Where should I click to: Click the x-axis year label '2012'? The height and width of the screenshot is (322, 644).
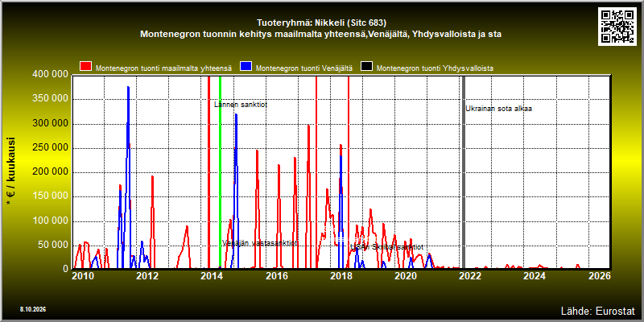(147, 276)
